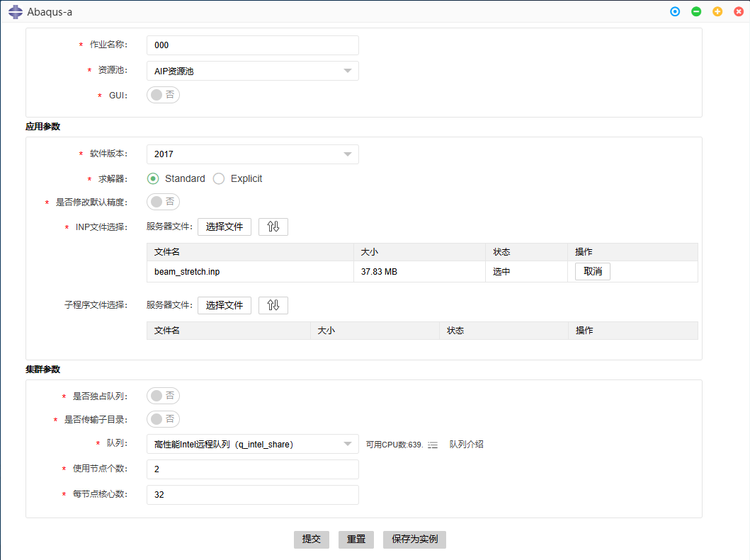Toggle 是否独占队列 switch
This screenshot has height=560, width=750.
click(163, 396)
